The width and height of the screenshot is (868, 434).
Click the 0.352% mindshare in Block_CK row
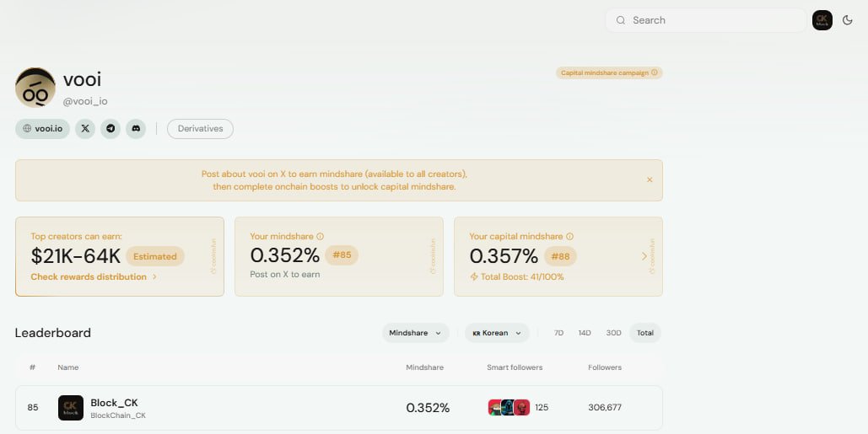(x=428, y=408)
